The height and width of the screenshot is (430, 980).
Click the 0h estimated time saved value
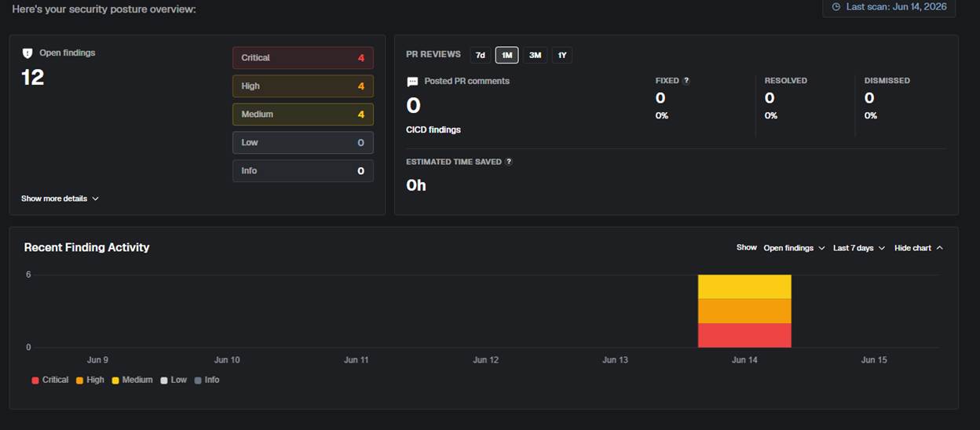pyautogui.click(x=416, y=185)
